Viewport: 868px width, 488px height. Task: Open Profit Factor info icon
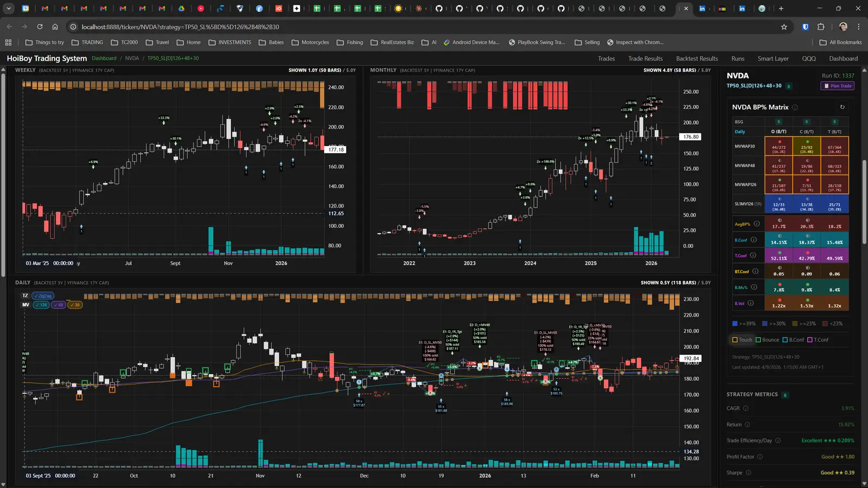[760, 457]
